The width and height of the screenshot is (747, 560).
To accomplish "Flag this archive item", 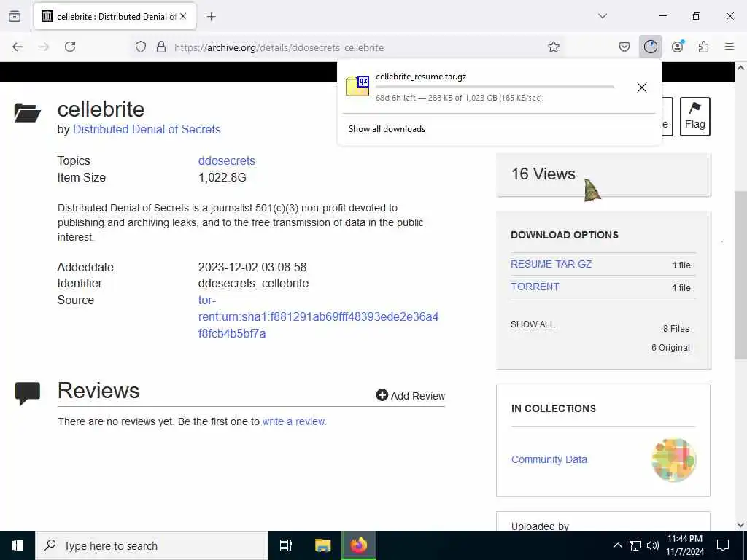I will pos(694,117).
